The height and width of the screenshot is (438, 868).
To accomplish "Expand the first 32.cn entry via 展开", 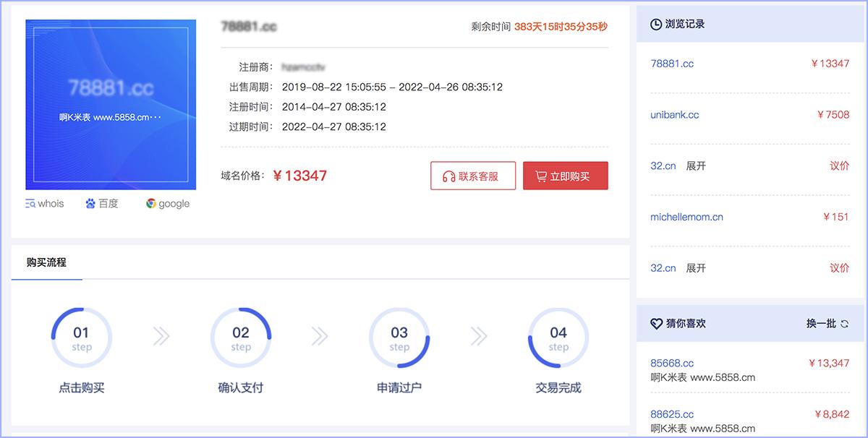I will (695, 166).
